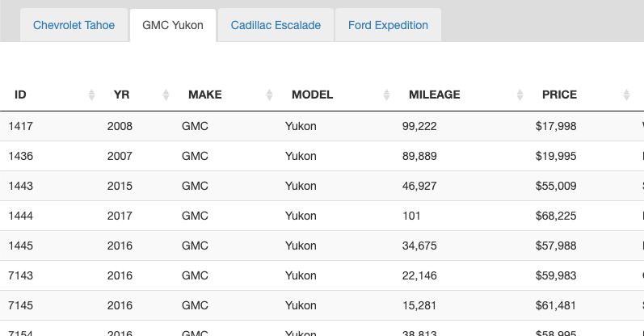Click the sort arrows icon for MODEL column
Image resolution: width=644 pixels, height=336 pixels.
(385, 95)
